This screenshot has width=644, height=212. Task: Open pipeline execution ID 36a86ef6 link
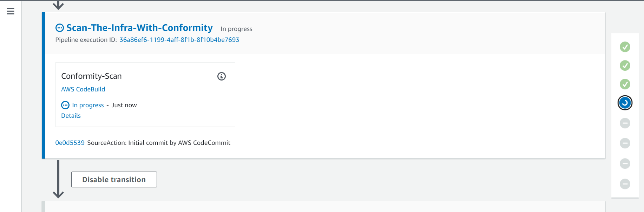(179, 40)
